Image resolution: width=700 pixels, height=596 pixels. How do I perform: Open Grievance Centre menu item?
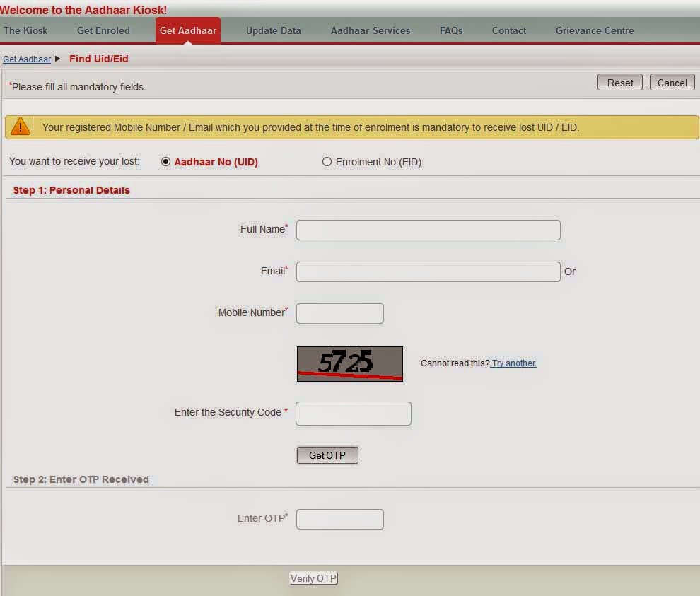595,31
